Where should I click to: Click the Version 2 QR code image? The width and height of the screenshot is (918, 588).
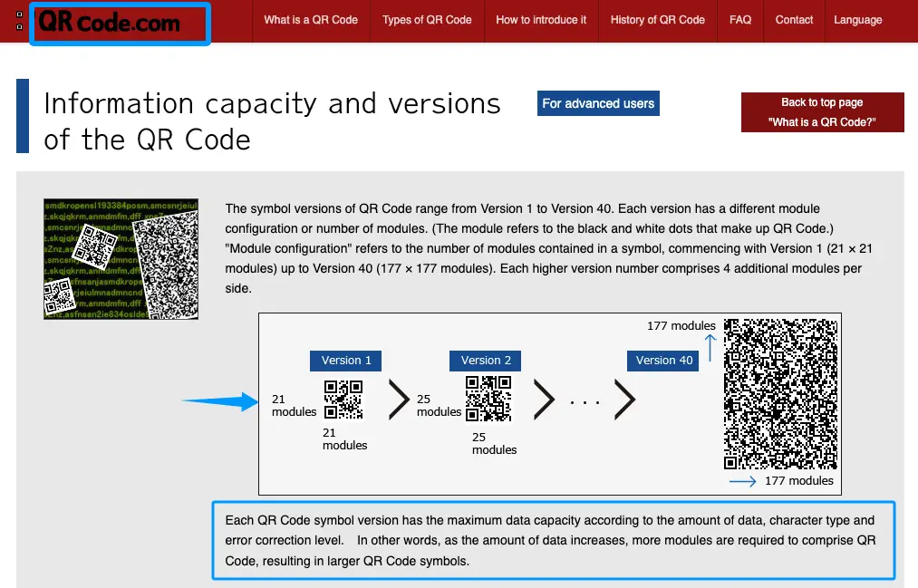488,399
